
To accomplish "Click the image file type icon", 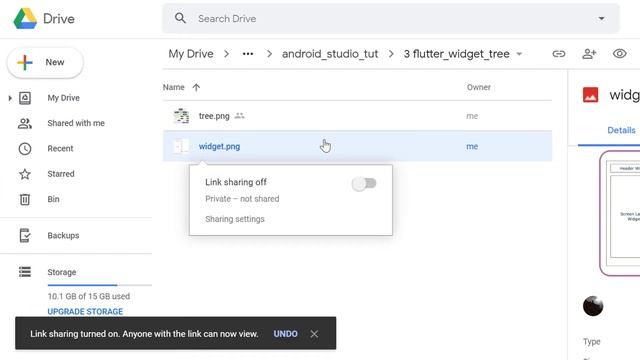I will click(x=590, y=95).
